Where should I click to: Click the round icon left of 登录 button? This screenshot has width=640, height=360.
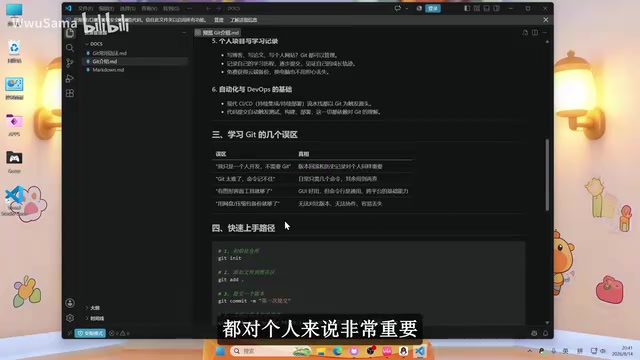pos(419,8)
